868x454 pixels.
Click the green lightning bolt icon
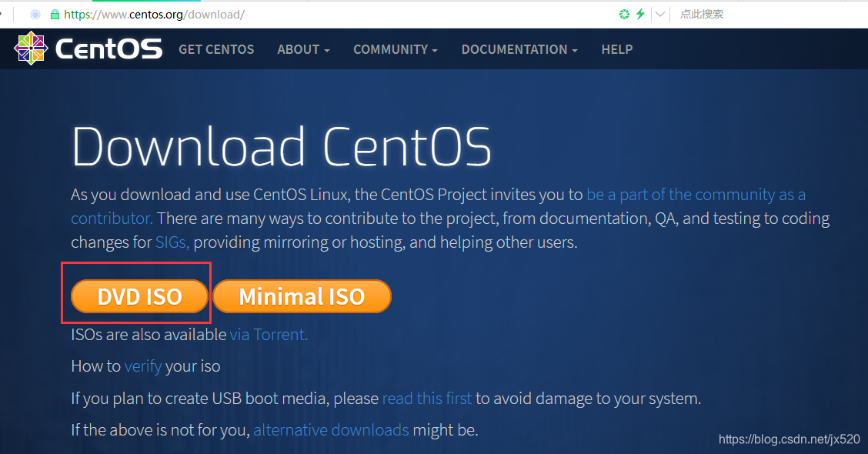[640, 15]
